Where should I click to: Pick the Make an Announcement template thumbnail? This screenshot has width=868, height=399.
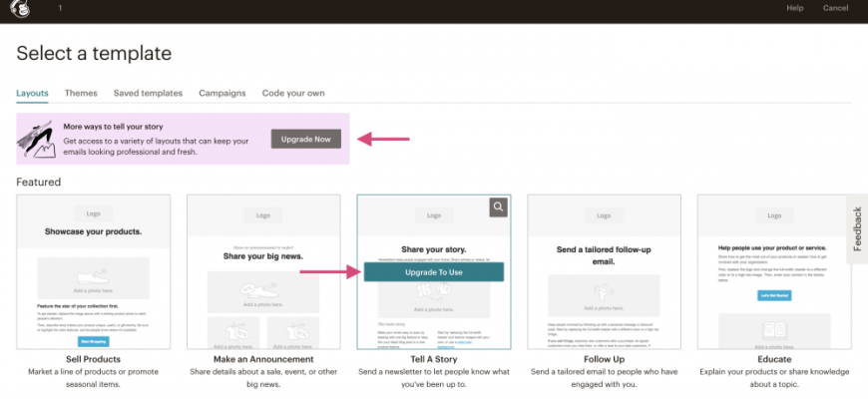(263, 271)
